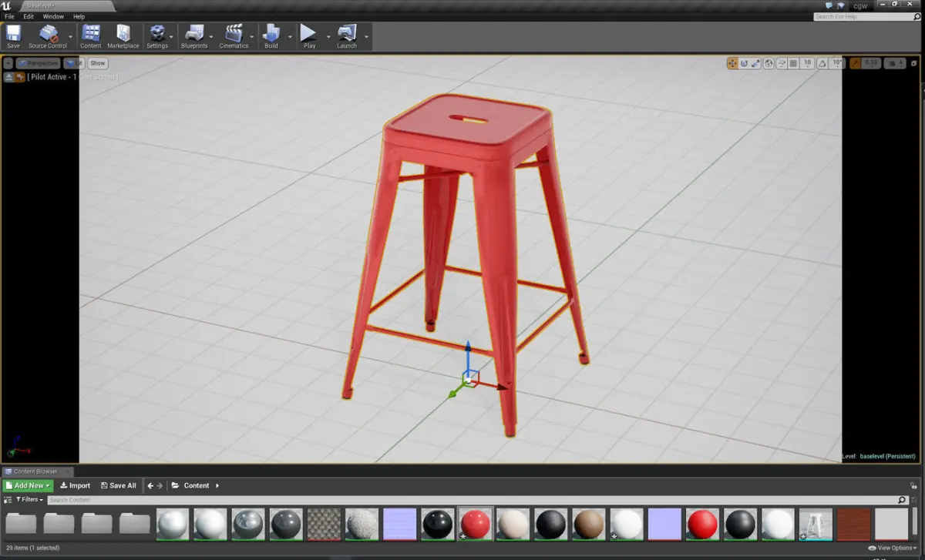Screen dimensions: 925x560
Task: Select the wood grain texture thumbnail
Action: 853,524
